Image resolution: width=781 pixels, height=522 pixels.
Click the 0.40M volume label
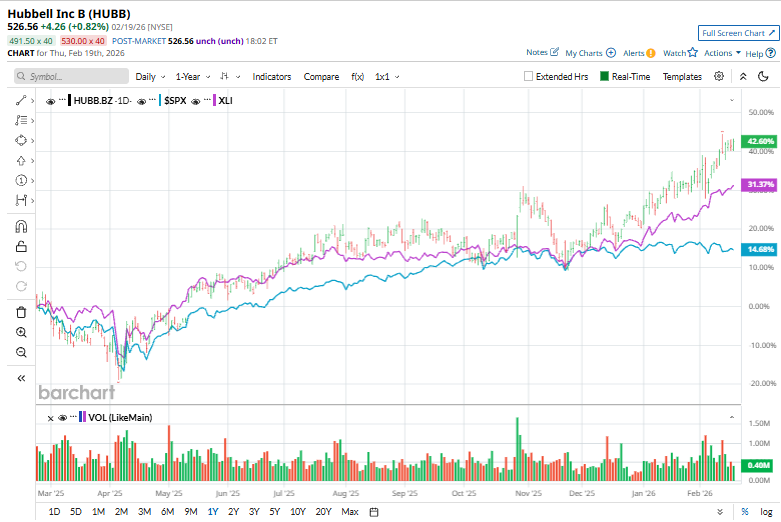[758, 465]
